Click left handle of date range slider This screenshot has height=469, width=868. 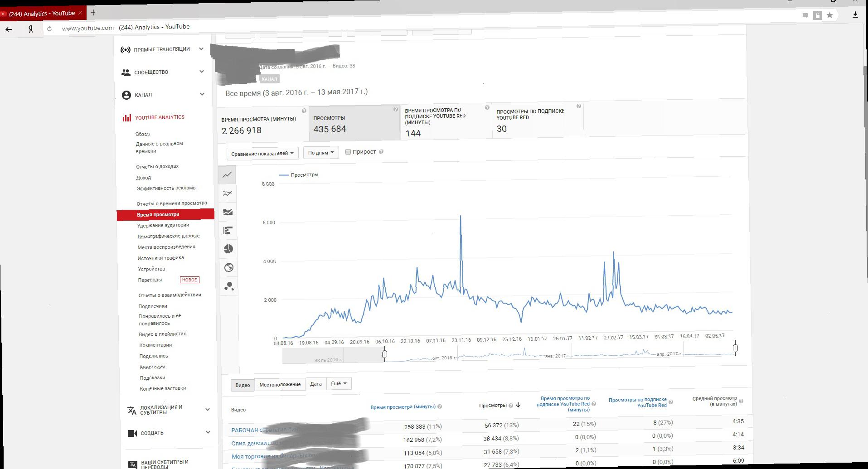pos(384,354)
